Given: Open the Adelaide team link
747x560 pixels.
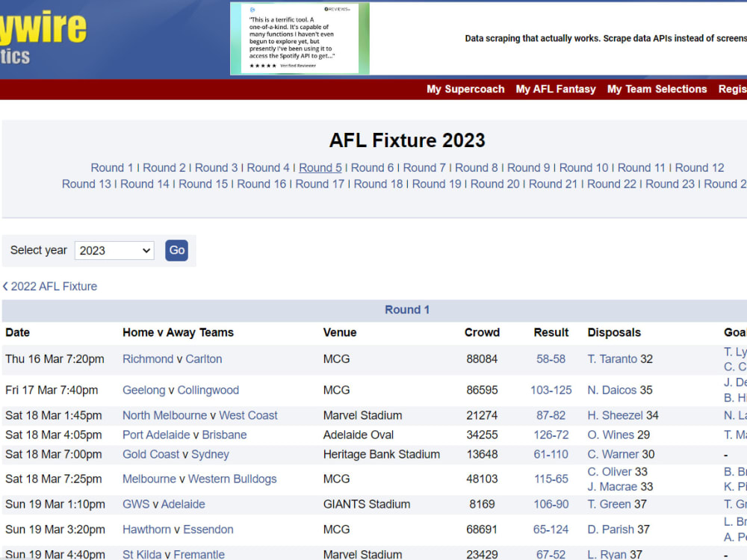Looking at the screenshot, I should [183, 504].
